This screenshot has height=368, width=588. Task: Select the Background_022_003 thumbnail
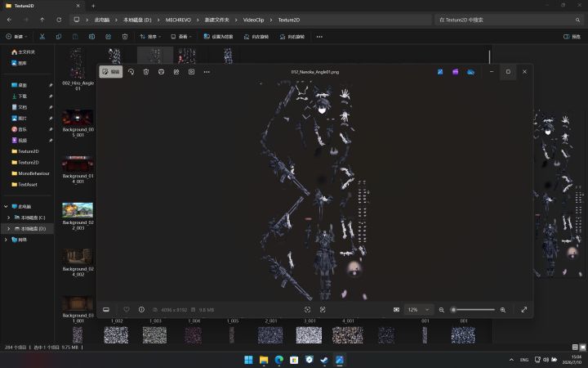click(78, 210)
